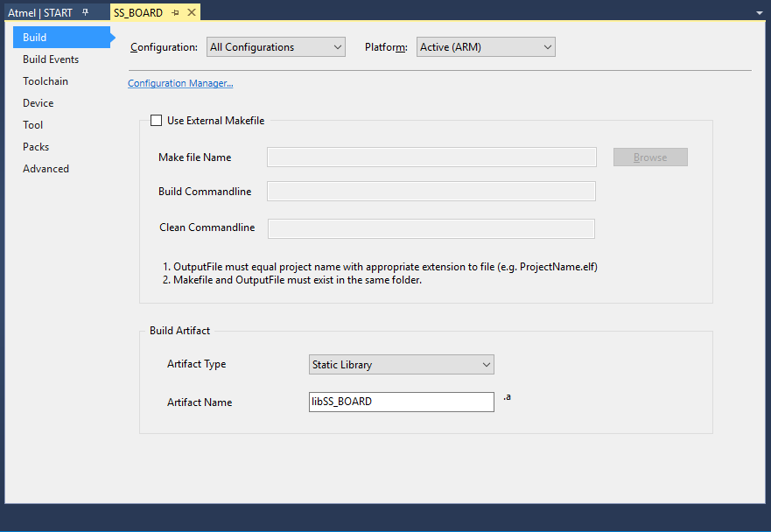Show the Tool settings page
The height and width of the screenshot is (532, 771).
33,125
